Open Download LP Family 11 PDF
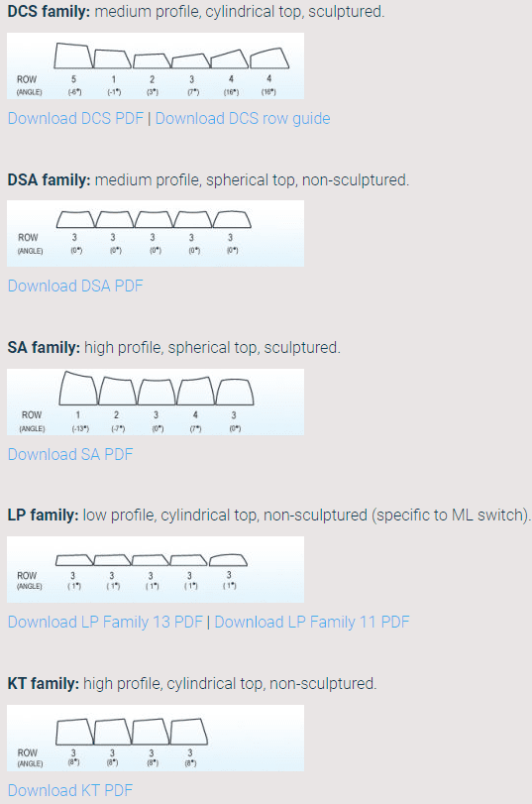This screenshot has height=804, width=532. tap(312, 622)
